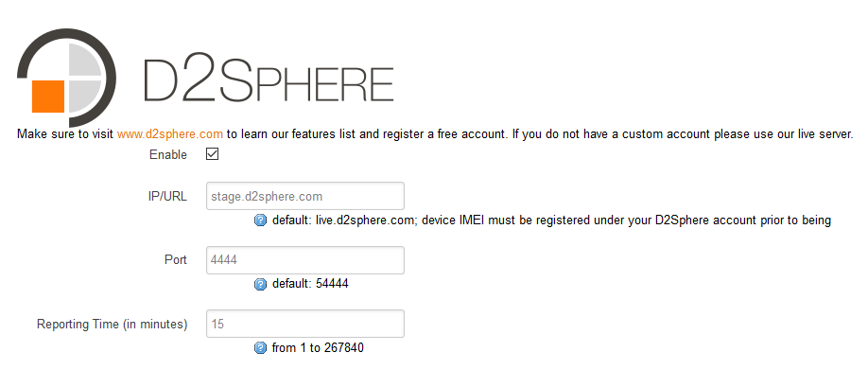Click the 'Make sure to visit' intro text
Viewport: 868px width, 370px height.
point(65,134)
